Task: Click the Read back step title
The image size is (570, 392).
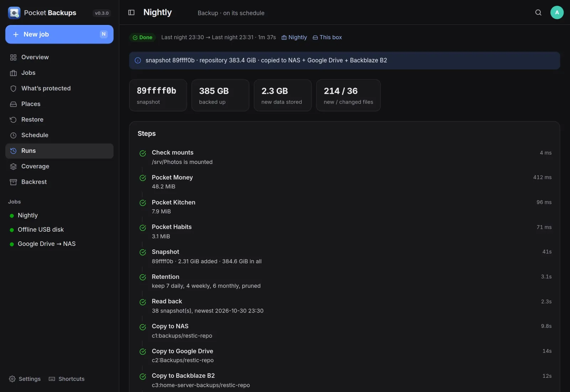Action: pos(167,301)
